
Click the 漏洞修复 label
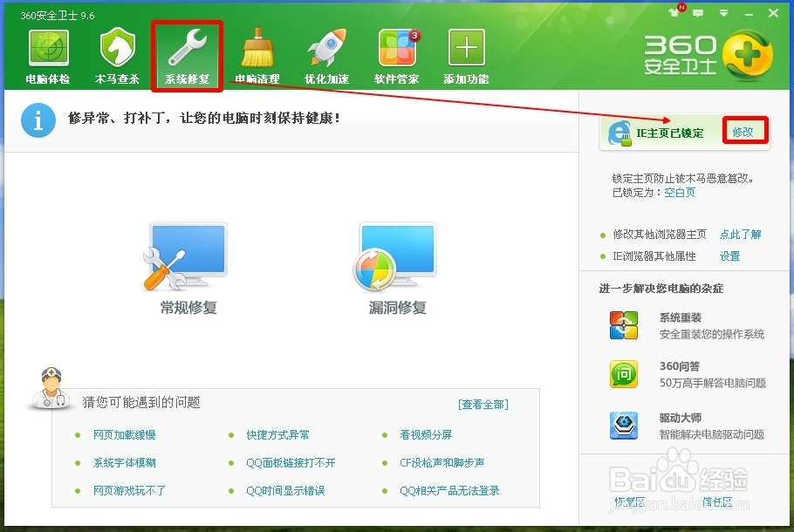(398, 307)
